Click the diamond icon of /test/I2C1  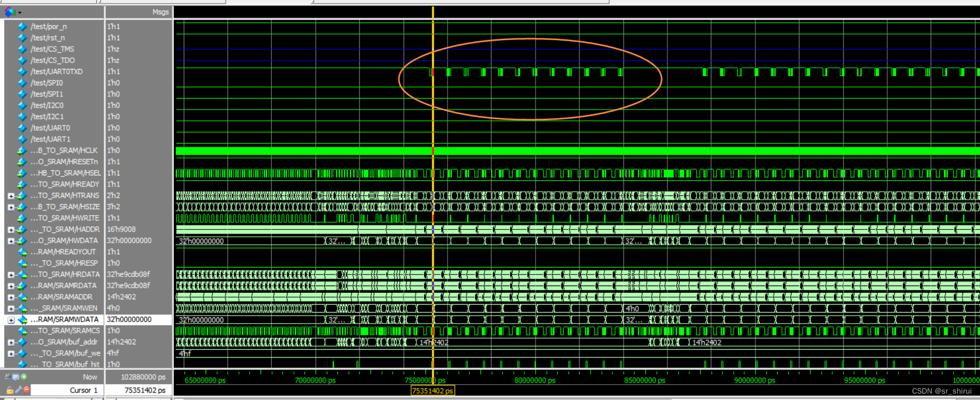[22, 117]
